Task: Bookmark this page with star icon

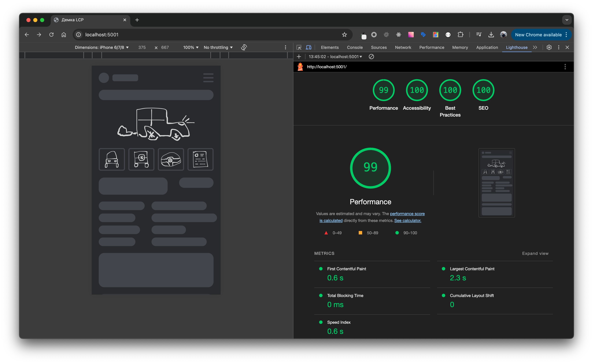Action: pyautogui.click(x=344, y=35)
